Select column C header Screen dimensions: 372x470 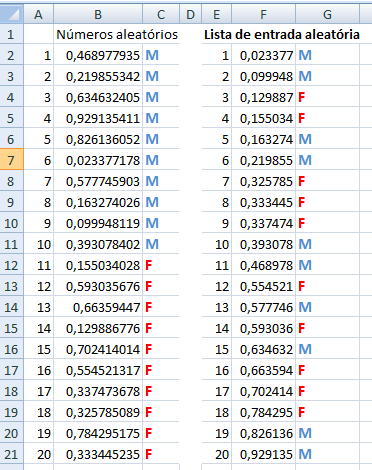coord(161,14)
